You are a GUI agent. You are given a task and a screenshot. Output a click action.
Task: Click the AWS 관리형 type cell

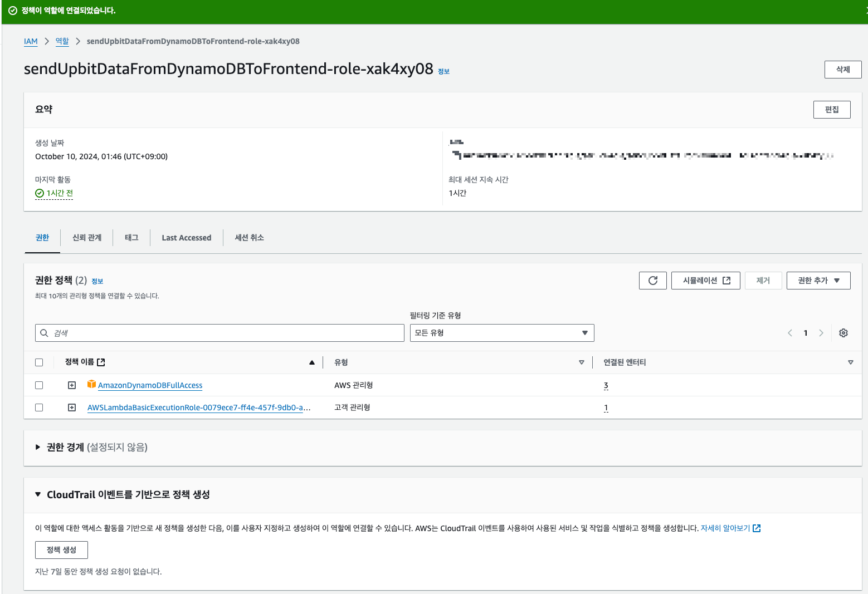(354, 385)
